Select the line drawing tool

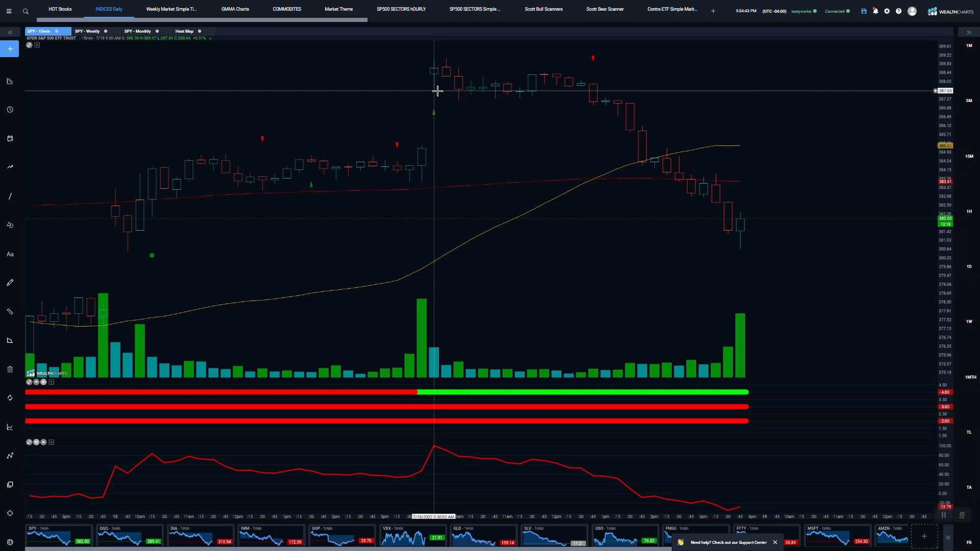10,196
